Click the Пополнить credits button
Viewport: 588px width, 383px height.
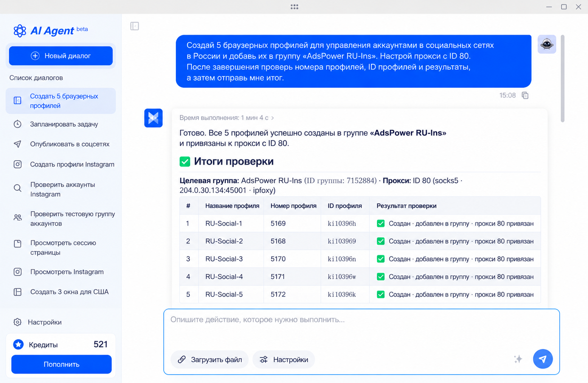61,364
